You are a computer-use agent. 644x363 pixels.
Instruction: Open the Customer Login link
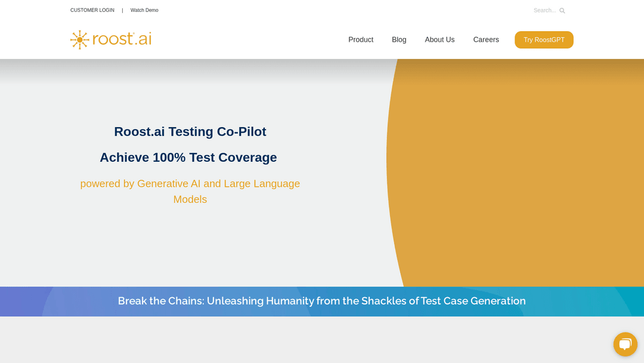(x=92, y=10)
